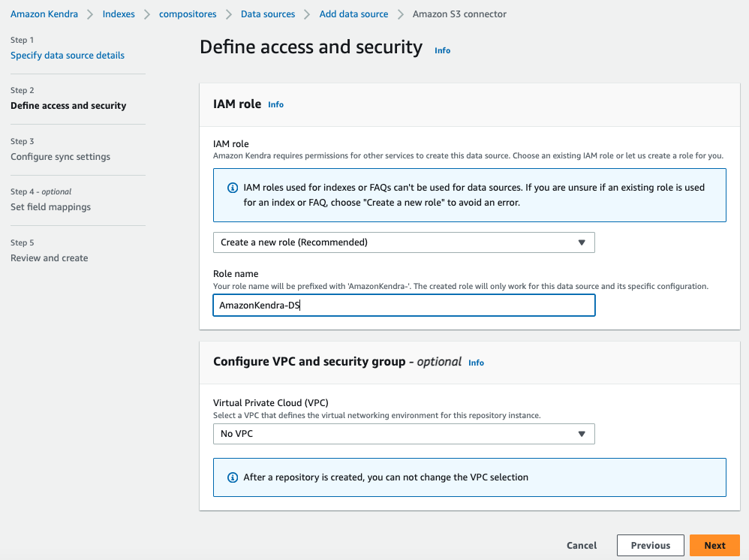
Task: Click Virtual Private Cloud (VPC) label
Action: (271, 403)
